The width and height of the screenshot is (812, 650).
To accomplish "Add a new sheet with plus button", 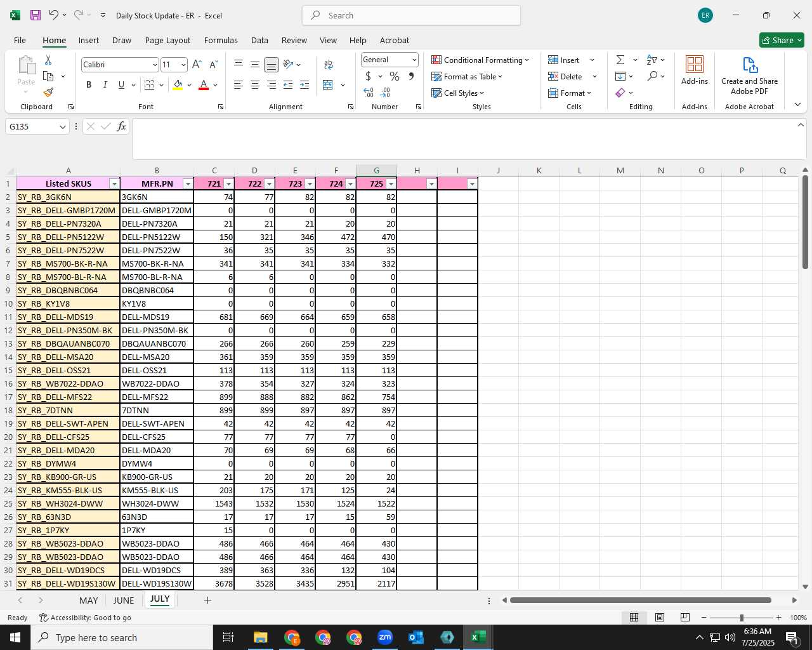I will (207, 600).
